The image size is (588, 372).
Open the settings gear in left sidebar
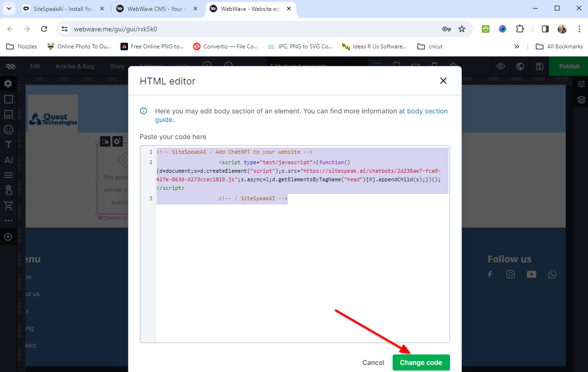click(x=8, y=84)
